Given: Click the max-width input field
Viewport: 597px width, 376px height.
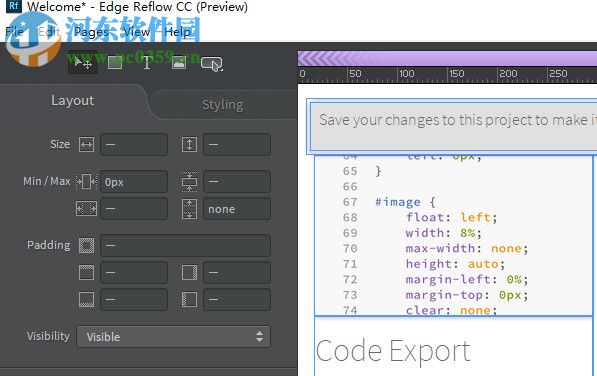Looking at the screenshot, I should point(134,209).
